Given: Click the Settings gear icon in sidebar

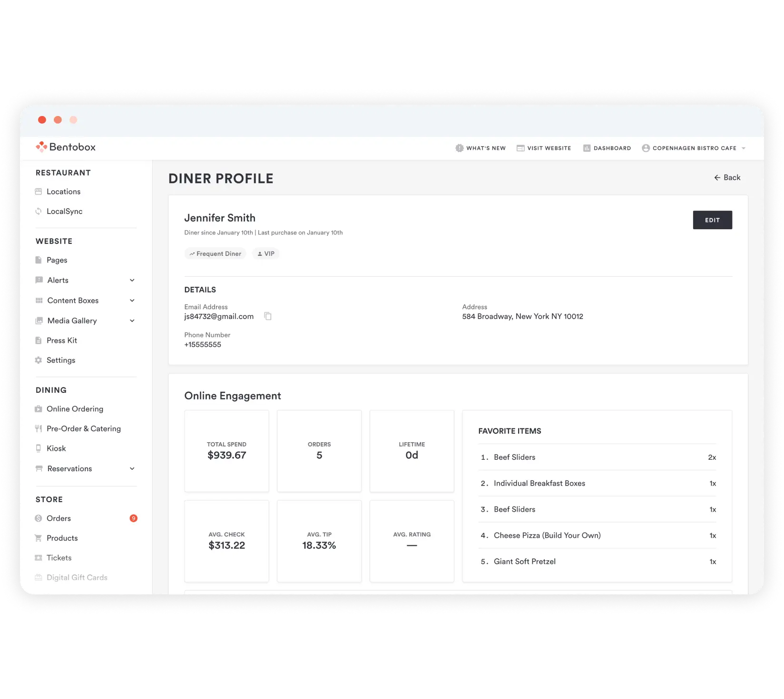Looking at the screenshot, I should point(39,360).
